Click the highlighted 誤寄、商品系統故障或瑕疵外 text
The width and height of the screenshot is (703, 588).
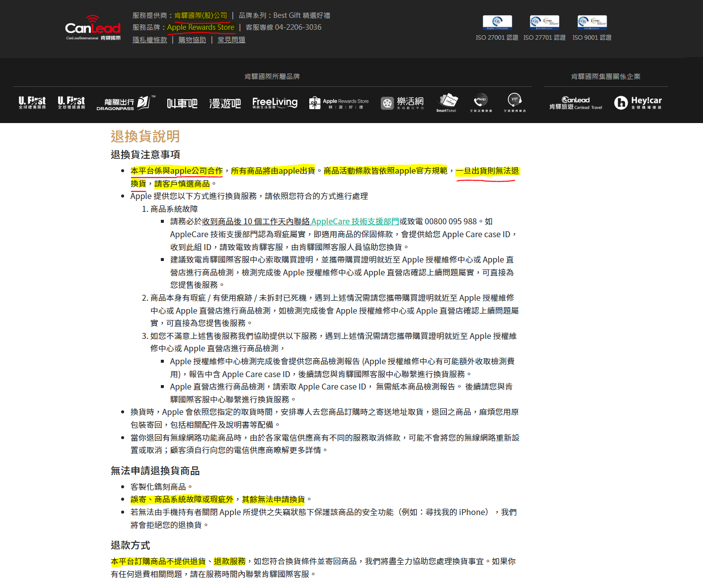[x=182, y=499]
